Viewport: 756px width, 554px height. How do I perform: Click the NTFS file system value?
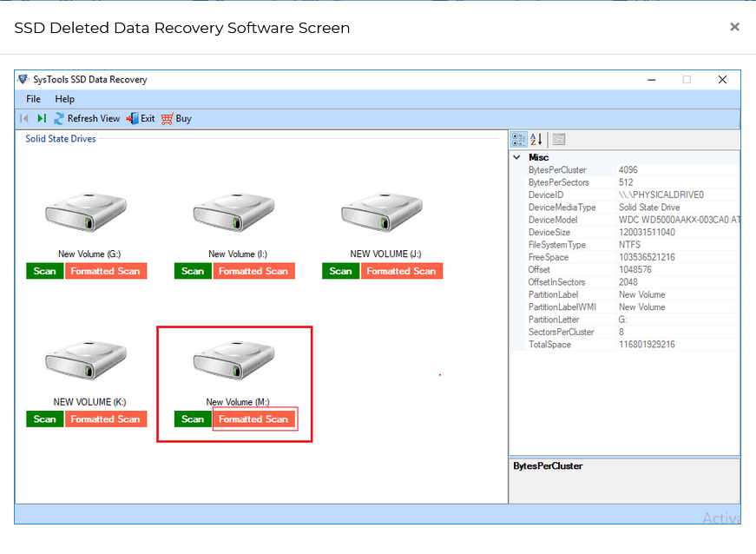629,245
